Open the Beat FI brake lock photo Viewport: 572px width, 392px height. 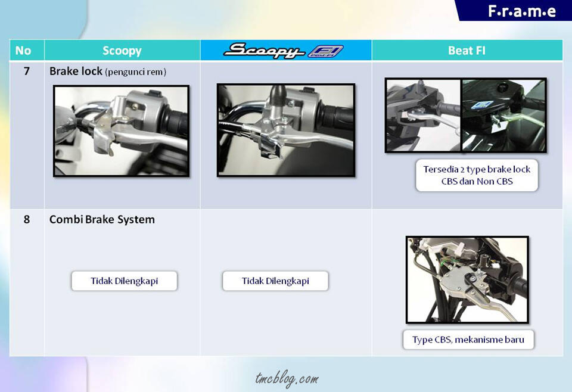466,115
